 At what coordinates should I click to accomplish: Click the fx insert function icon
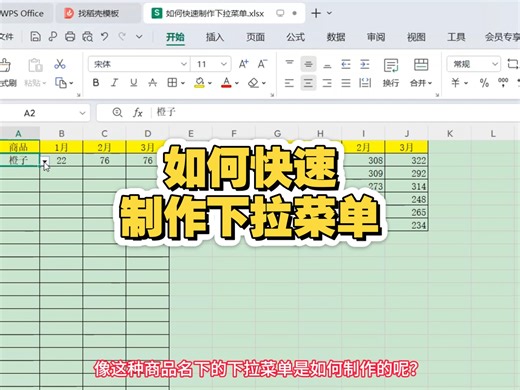tap(138, 113)
